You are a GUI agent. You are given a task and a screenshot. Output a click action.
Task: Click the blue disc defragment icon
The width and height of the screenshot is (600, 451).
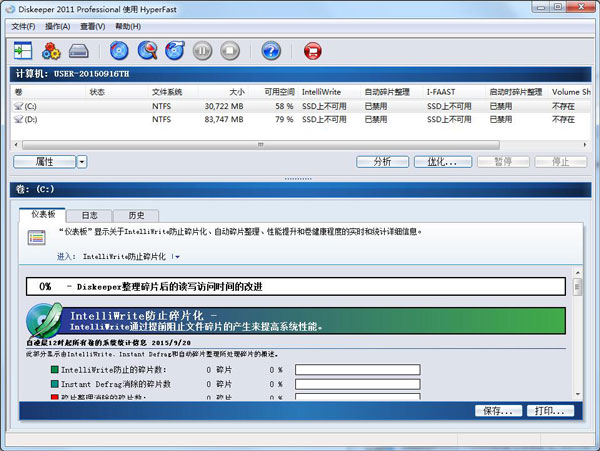(119, 50)
